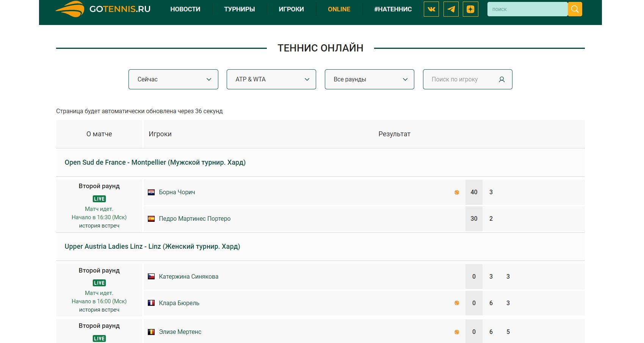Open player page of Педро Мартинес Портеро

(x=195, y=219)
